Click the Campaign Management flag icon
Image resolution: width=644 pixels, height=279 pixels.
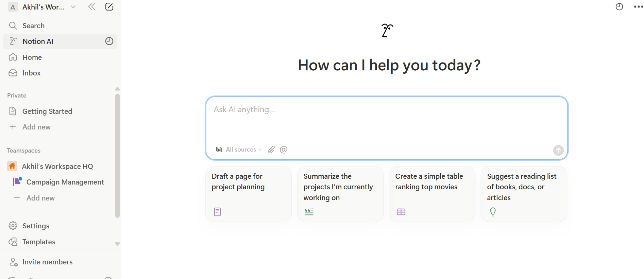(17, 182)
